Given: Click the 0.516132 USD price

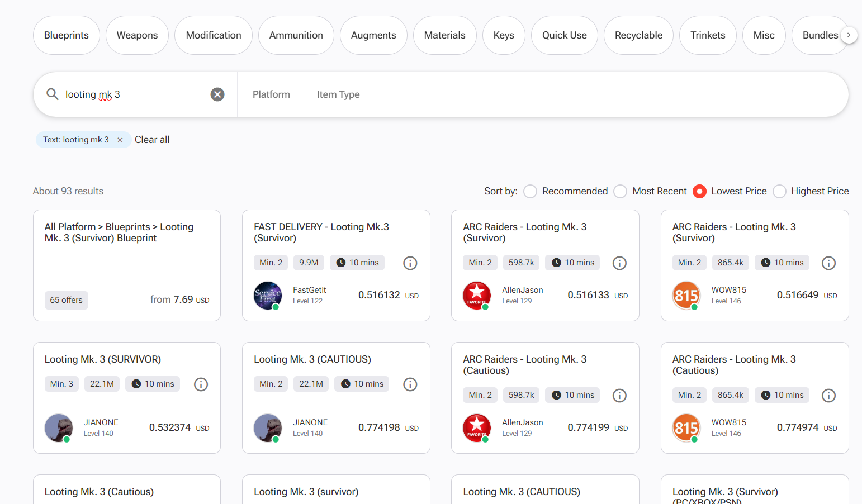Looking at the screenshot, I should [389, 295].
